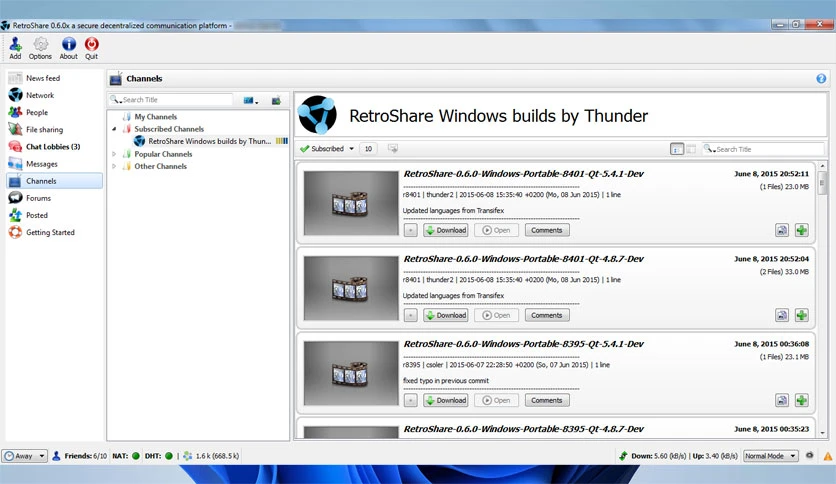Click Open on the 8401-Qt-4.8.7-Dev post
The height and width of the screenshot is (484, 836).
click(x=496, y=315)
